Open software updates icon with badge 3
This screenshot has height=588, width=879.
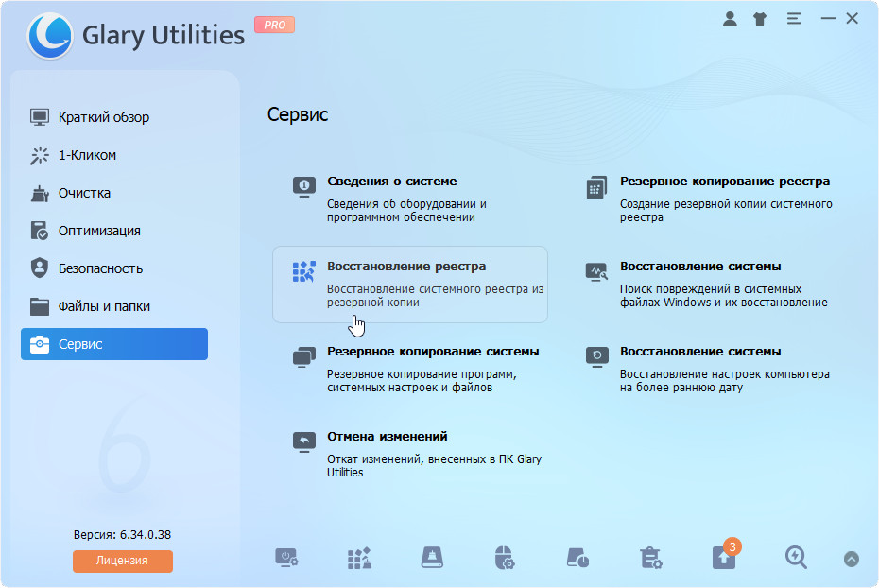[723, 558]
